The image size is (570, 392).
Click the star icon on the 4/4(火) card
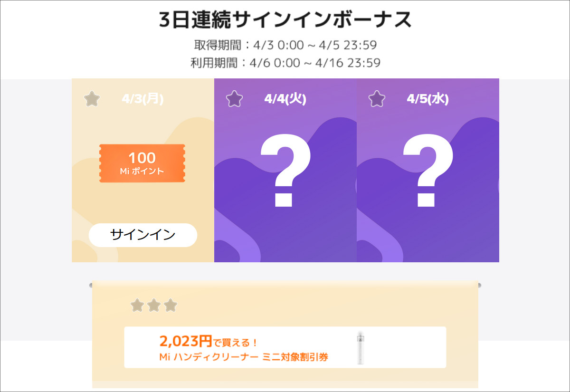pos(234,99)
